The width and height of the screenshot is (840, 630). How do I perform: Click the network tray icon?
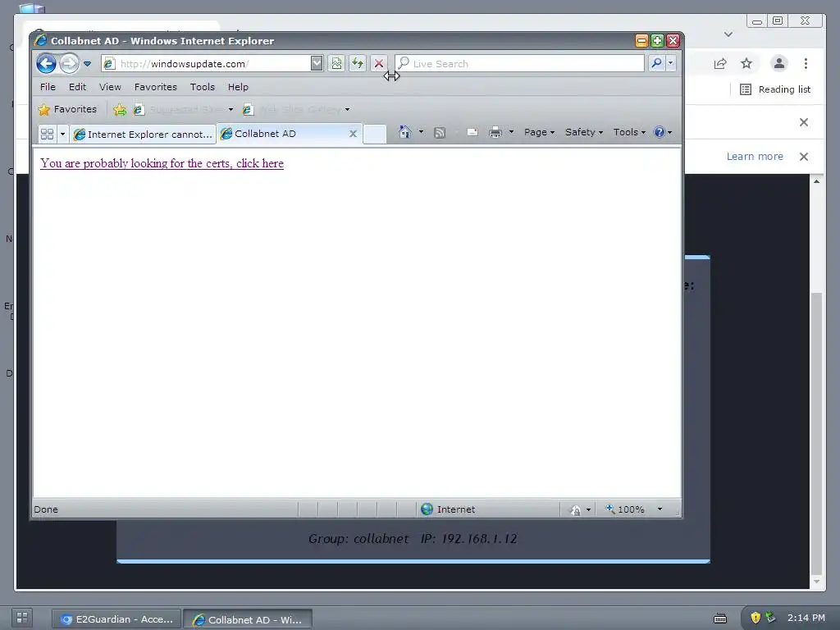point(770,618)
